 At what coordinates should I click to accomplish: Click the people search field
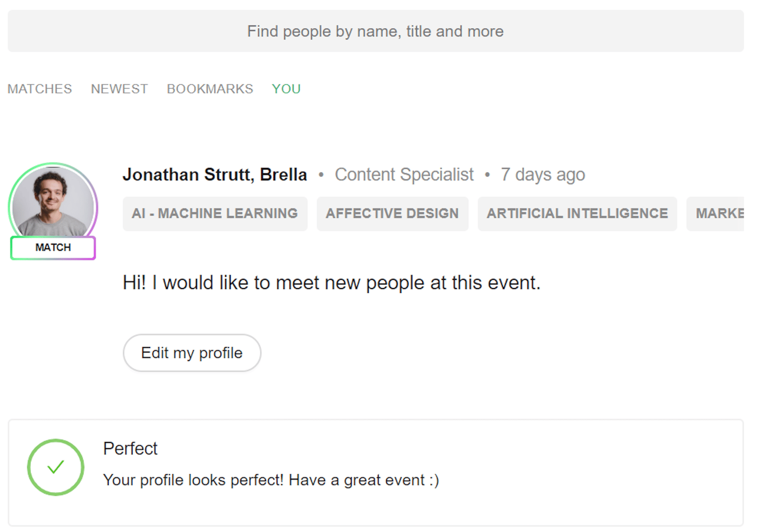[x=375, y=31]
